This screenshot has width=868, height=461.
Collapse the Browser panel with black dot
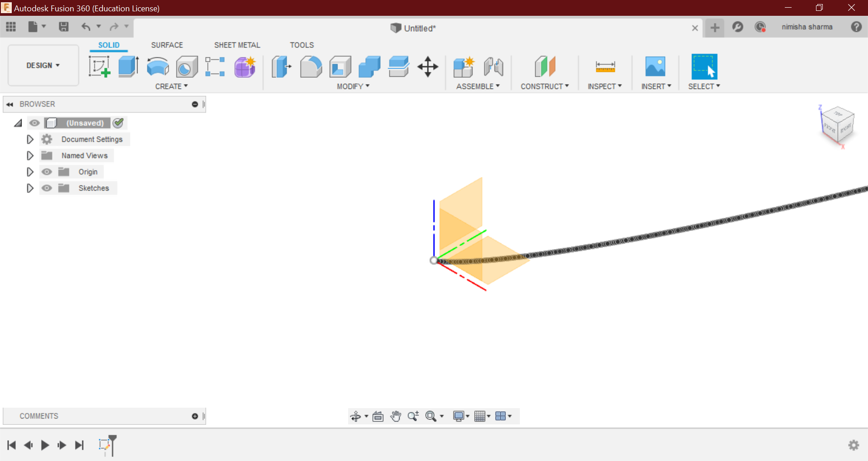[x=195, y=104]
